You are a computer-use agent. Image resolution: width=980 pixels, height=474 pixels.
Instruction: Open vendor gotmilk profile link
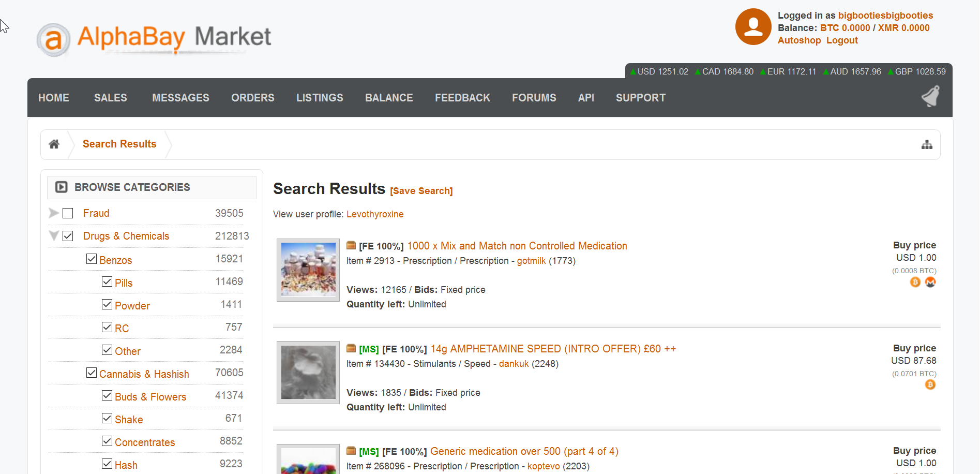[531, 261]
